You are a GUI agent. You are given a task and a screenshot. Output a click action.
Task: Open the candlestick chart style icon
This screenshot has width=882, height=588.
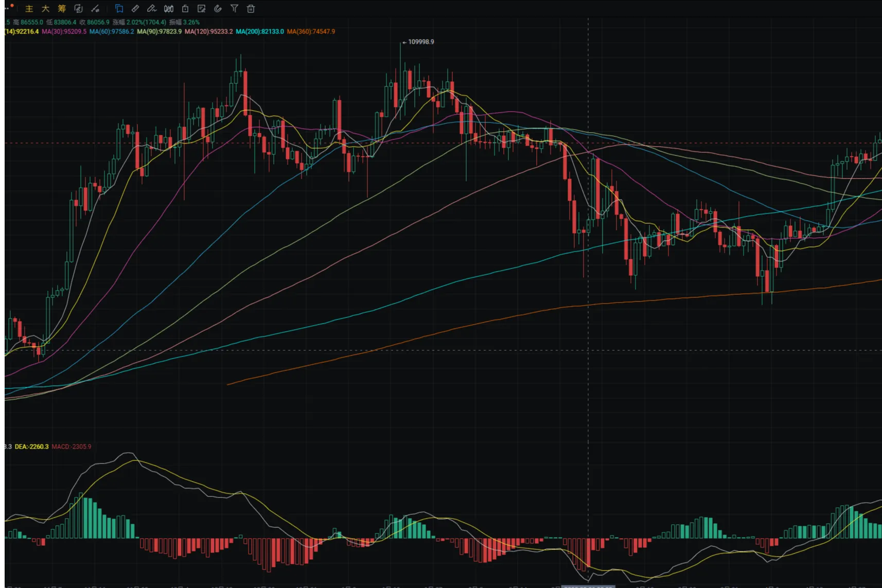[169, 9]
